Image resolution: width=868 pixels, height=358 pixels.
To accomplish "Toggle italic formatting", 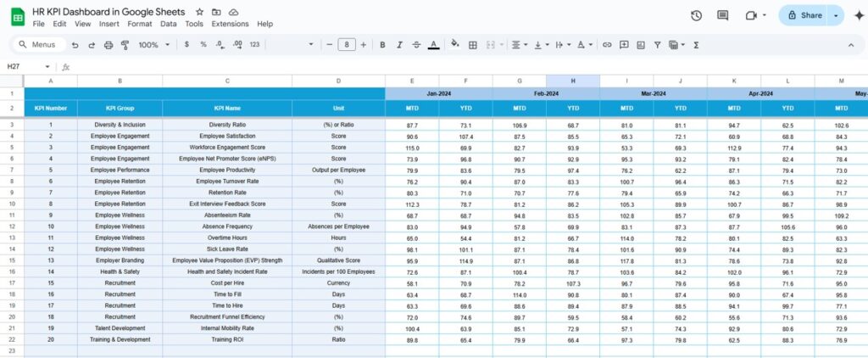I will point(399,45).
